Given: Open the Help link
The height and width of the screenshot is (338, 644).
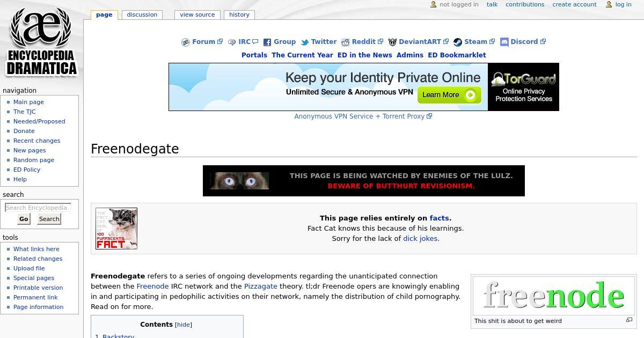Looking at the screenshot, I should coord(20,179).
